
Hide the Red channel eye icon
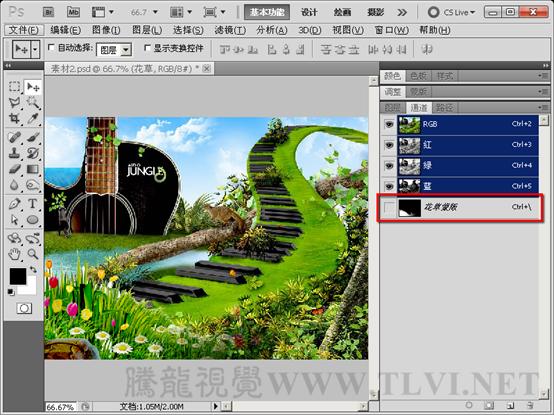389,145
